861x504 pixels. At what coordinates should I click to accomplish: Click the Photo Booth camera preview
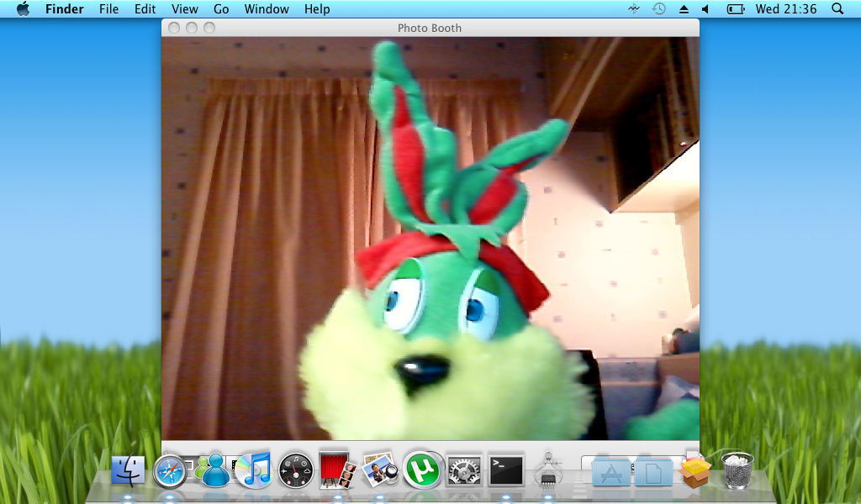[430, 238]
